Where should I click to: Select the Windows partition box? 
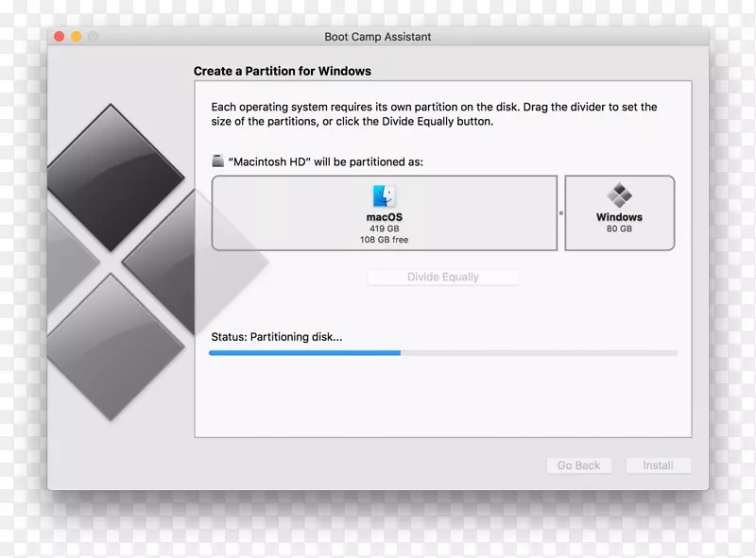click(619, 213)
